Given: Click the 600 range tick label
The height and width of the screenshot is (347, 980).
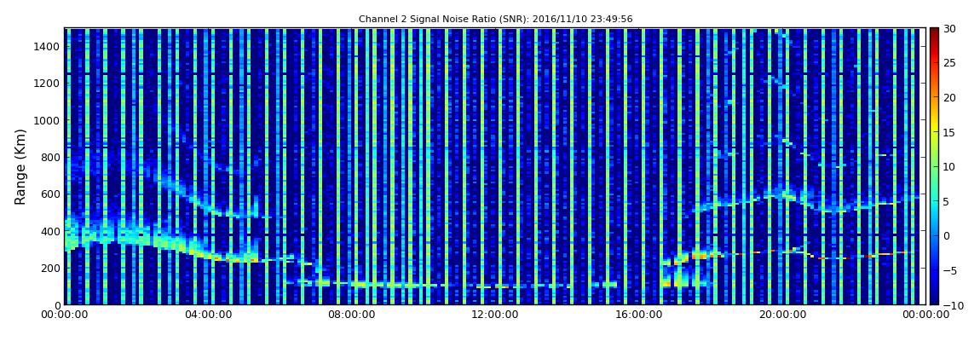Looking at the screenshot, I should pyautogui.click(x=50, y=194).
